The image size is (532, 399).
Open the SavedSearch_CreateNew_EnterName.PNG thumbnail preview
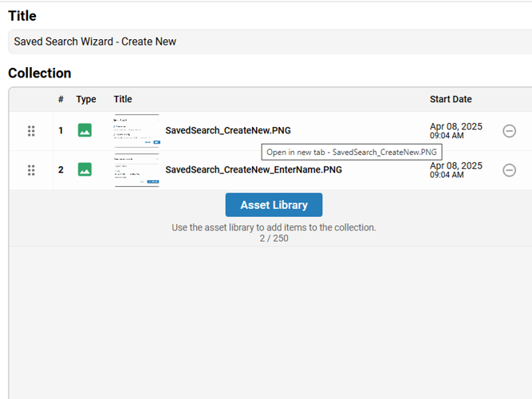click(136, 169)
